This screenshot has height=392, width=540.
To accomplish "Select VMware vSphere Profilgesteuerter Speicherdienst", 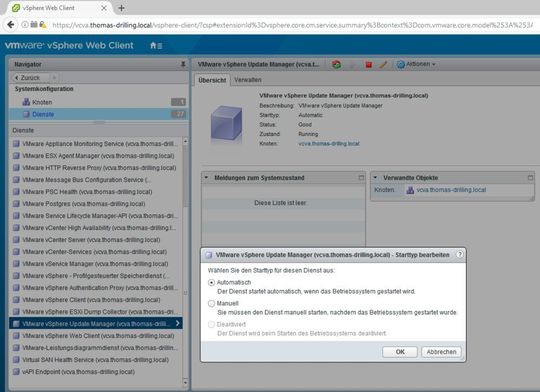I will [x=96, y=276].
